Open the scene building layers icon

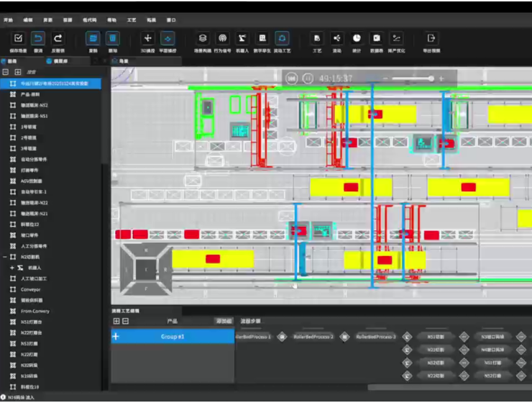tap(203, 38)
